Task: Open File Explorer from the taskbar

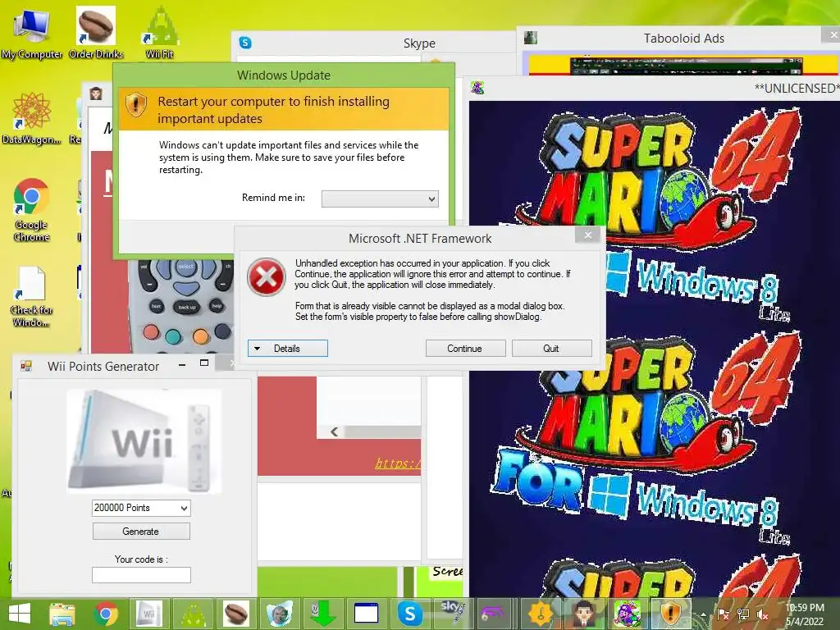Action: pyautogui.click(x=62, y=614)
